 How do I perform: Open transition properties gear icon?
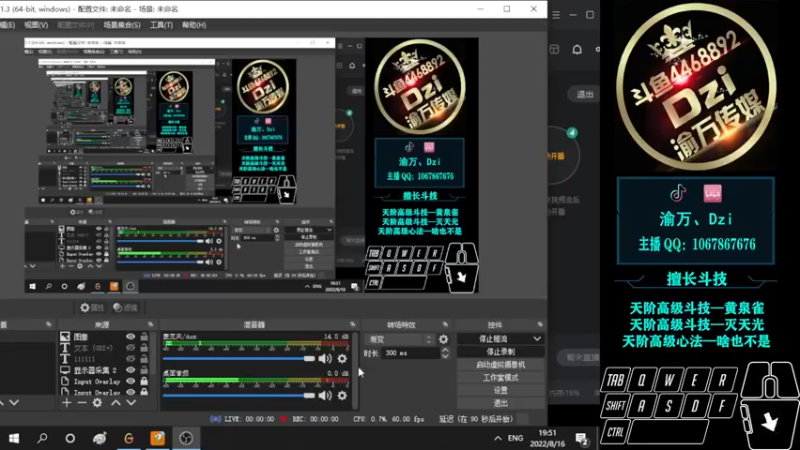click(443, 339)
